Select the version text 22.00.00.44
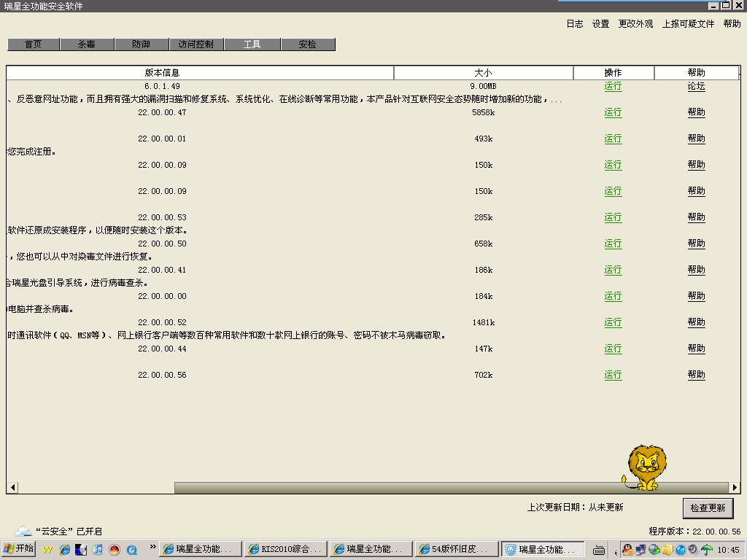 point(162,349)
